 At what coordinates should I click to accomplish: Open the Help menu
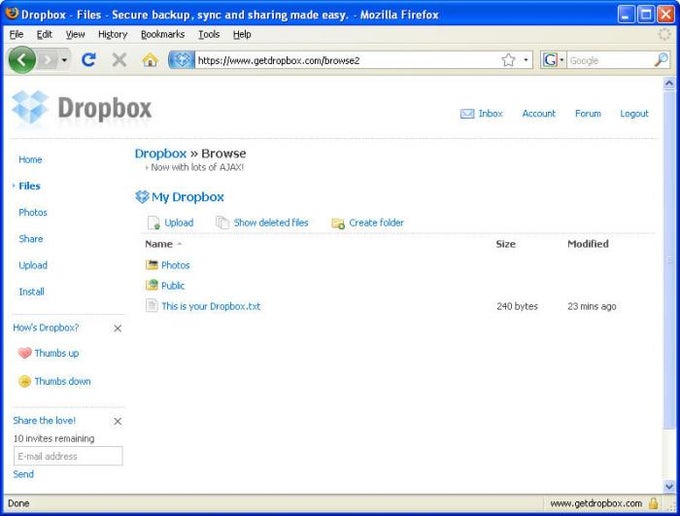242,34
